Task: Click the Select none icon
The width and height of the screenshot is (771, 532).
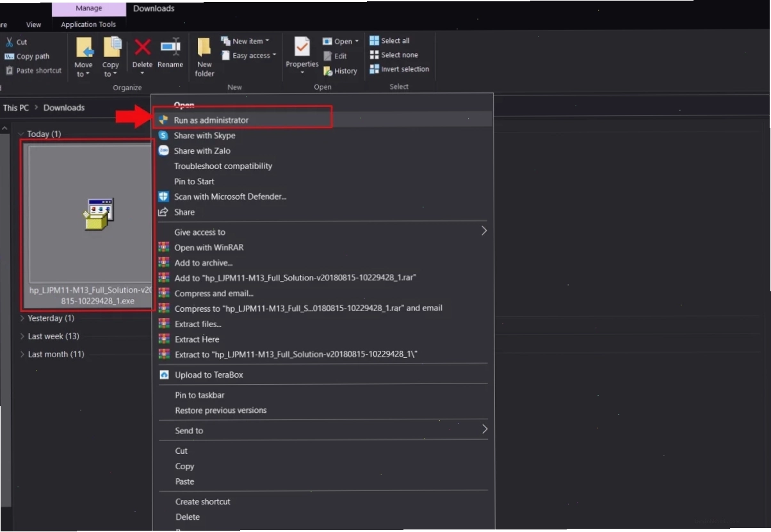Action: [x=375, y=55]
